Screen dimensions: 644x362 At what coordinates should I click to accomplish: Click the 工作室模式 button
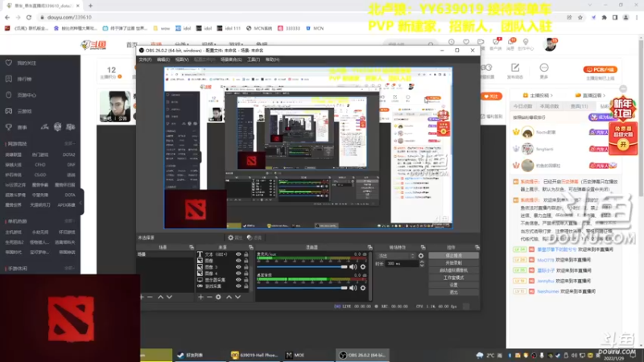pyautogui.click(x=454, y=278)
